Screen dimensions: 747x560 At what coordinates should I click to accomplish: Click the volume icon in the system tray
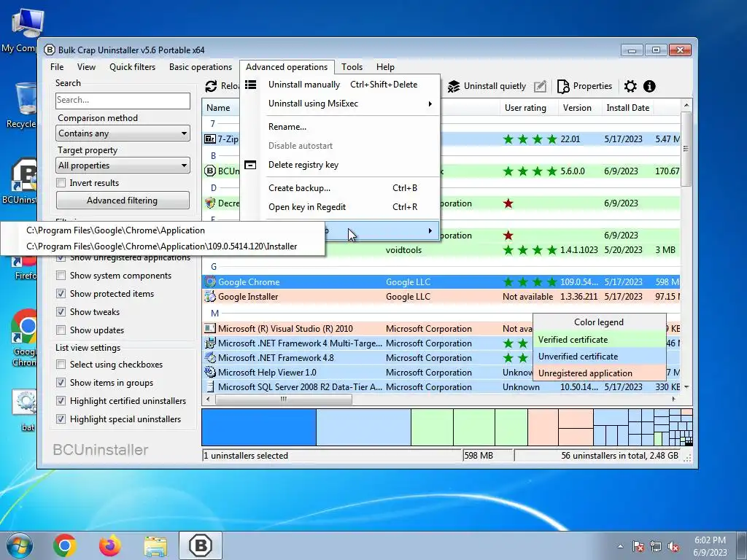point(673,547)
